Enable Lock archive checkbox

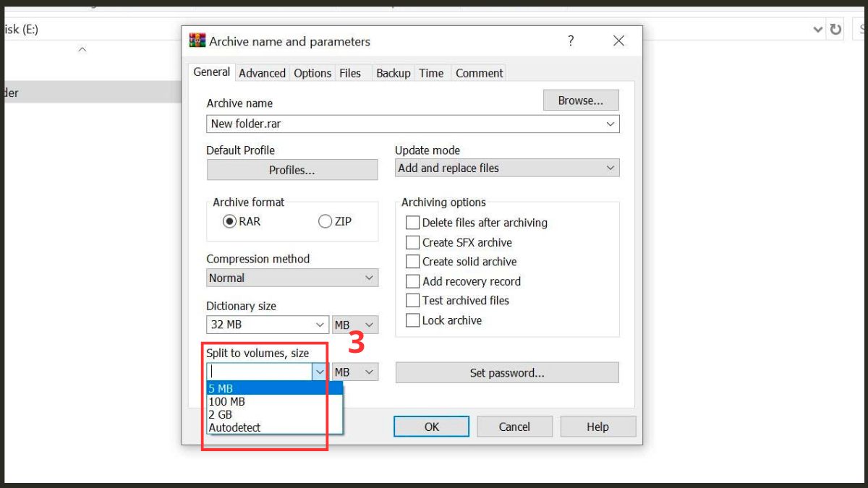[412, 320]
